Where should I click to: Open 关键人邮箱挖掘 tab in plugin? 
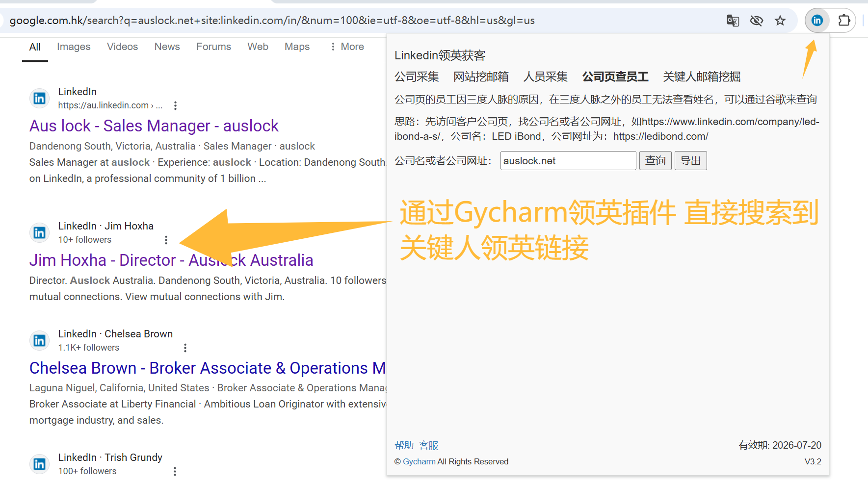702,76
